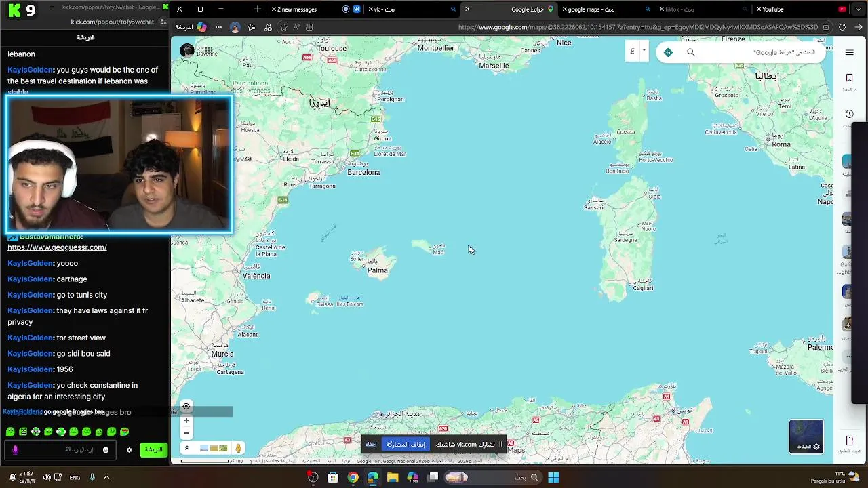
Task: Add page to favorites star icon
Action: point(283,27)
